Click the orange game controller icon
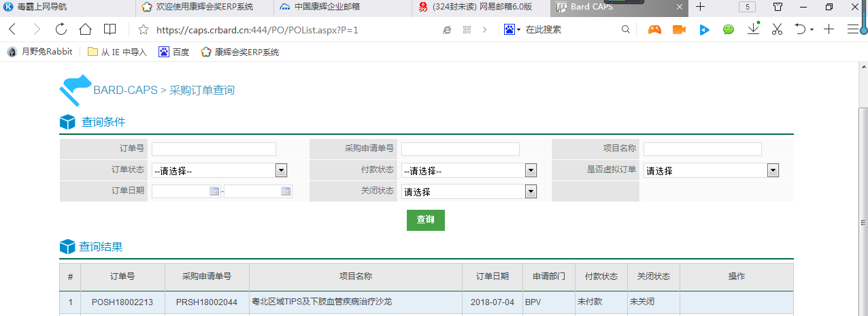This screenshot has height=316, width=868. pyautogui.click(x=654, y=30)
